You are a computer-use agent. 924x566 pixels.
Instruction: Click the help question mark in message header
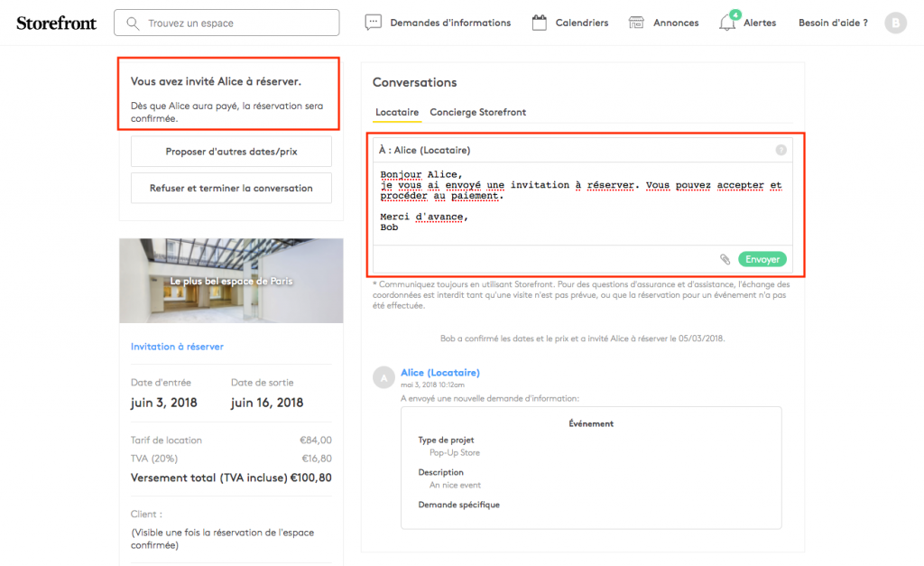(781, 150)
